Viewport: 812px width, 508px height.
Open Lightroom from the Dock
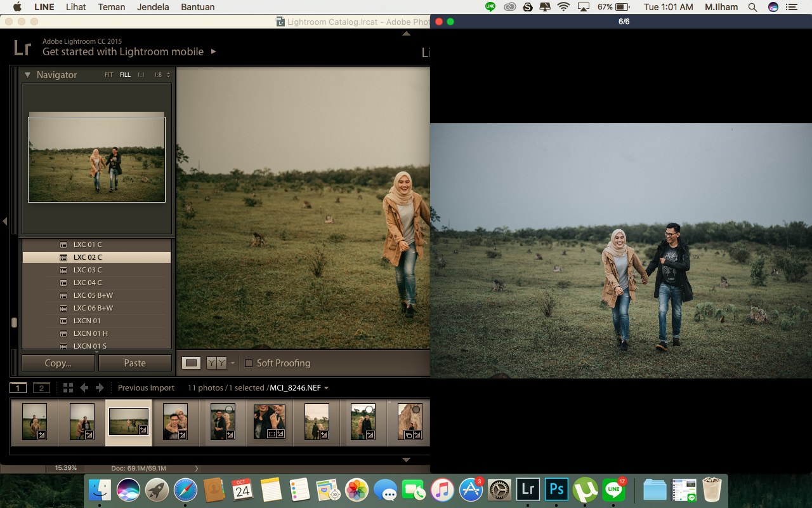coord(528,490)
